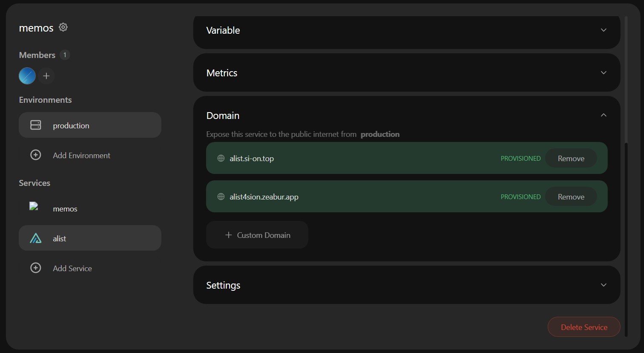Click the alist.si-on.top domain text
644x353 pixels.
(252, 159)
